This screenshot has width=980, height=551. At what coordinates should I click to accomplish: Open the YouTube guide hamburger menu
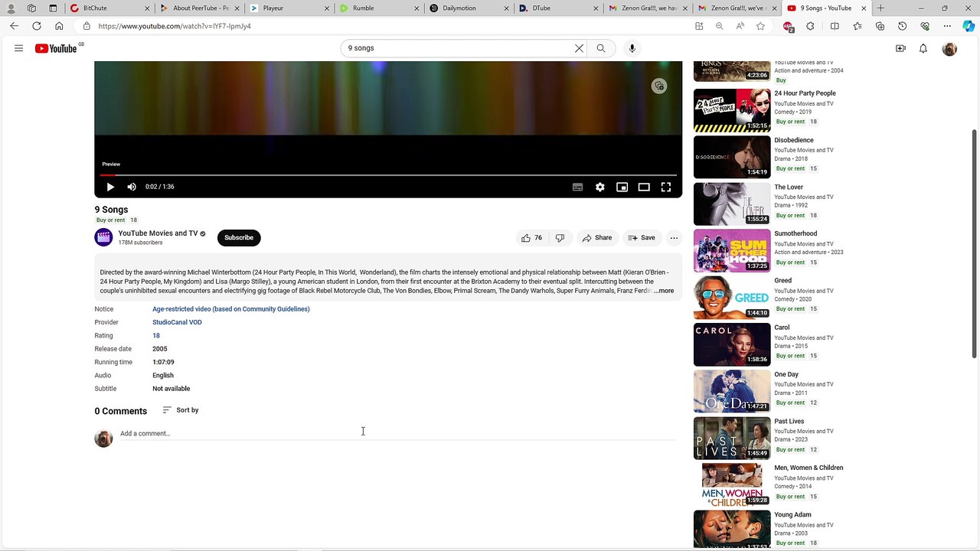click(x=18, y=48)
